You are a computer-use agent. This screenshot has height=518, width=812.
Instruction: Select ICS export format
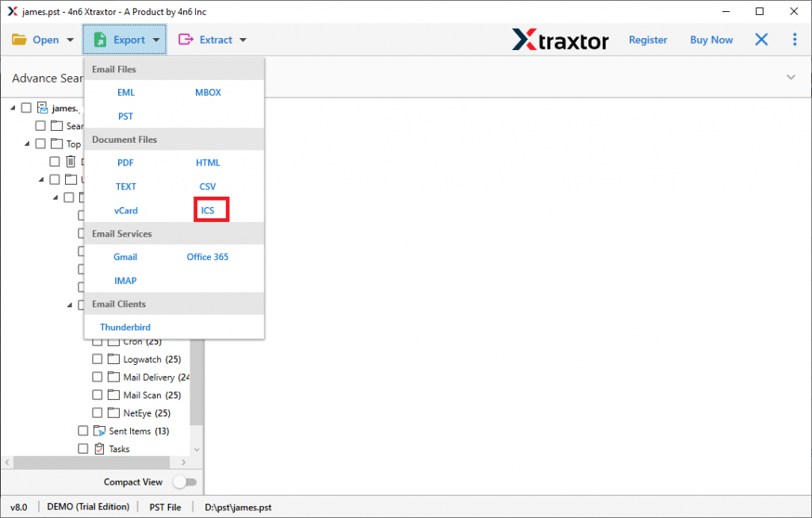(208, 210)
